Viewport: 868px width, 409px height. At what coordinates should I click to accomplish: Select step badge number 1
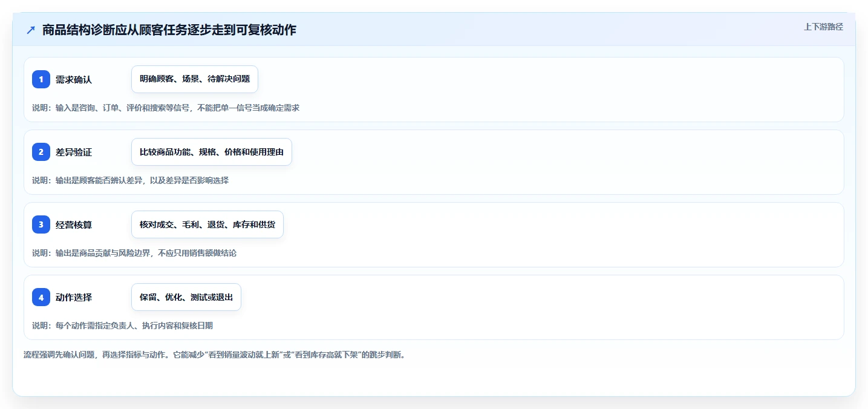click(41, 79)
